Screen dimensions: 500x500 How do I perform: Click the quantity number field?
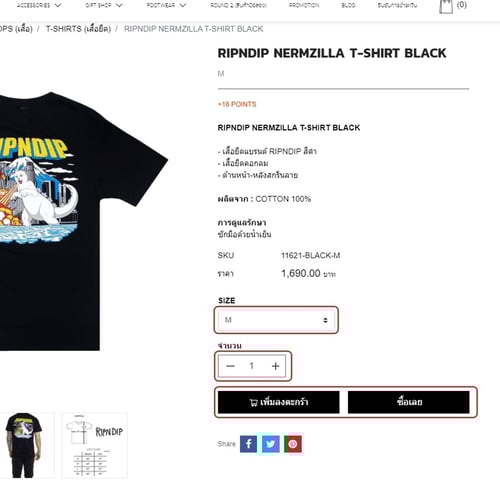pos(252,366)
